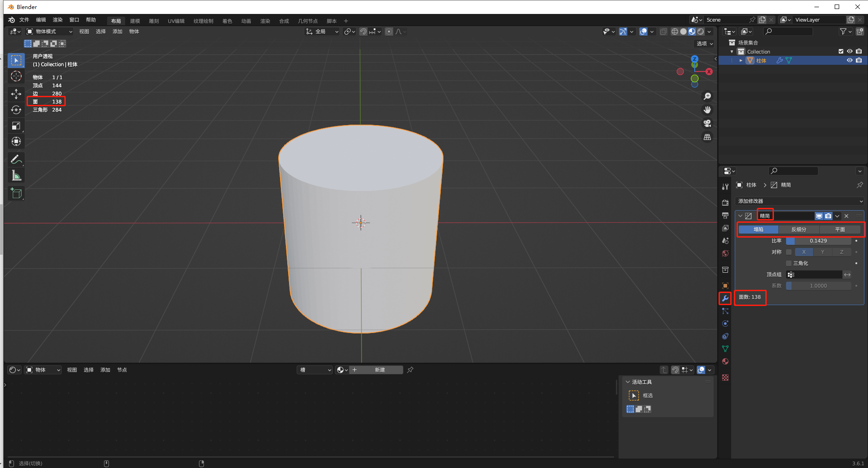Select the Annotate pencil tool
868x468 pixels.
point(16,159)
